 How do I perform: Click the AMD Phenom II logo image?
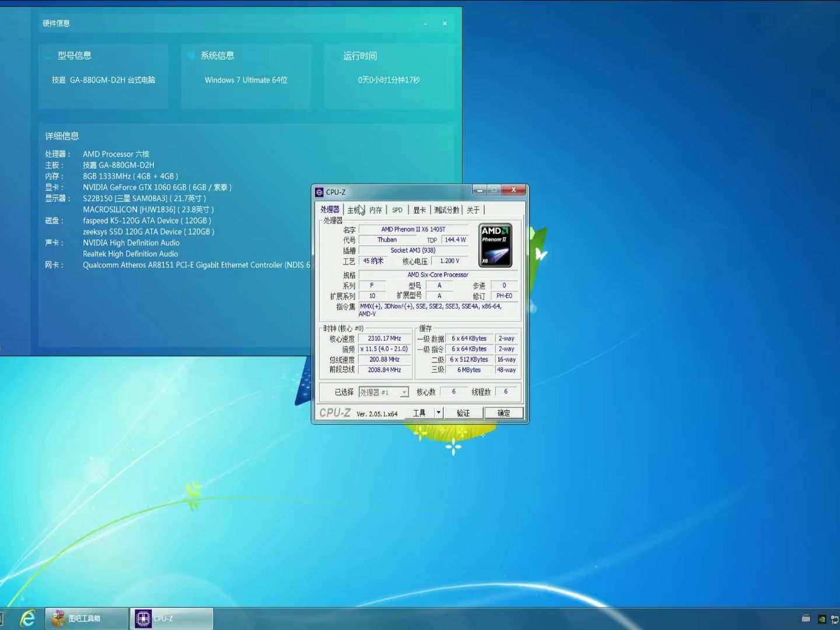tap(495, 245)
